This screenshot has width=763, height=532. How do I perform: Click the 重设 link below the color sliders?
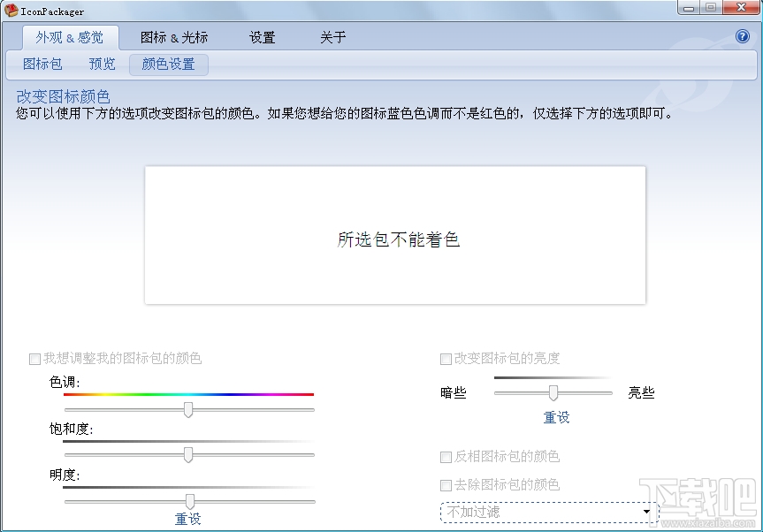coord(187,521)
